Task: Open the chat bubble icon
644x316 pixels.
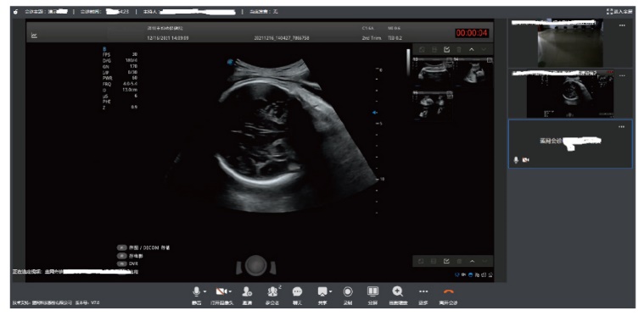Action: tap(297, 291)
